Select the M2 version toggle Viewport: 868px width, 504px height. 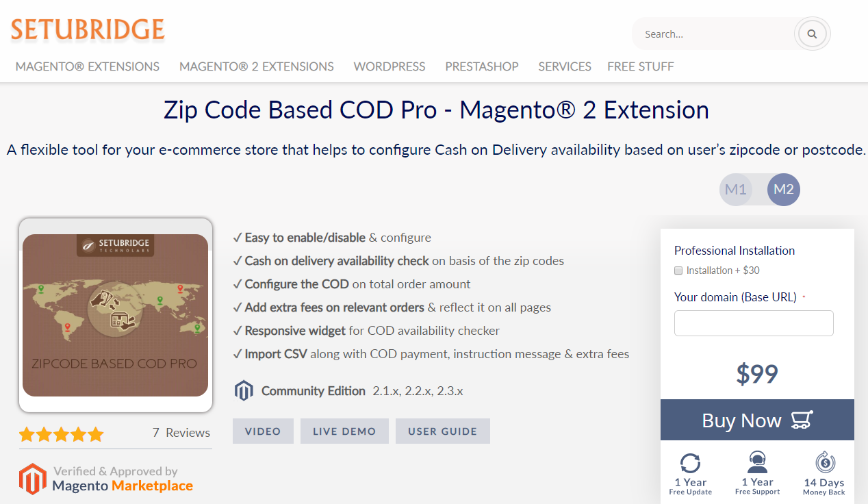click(783, 190)
